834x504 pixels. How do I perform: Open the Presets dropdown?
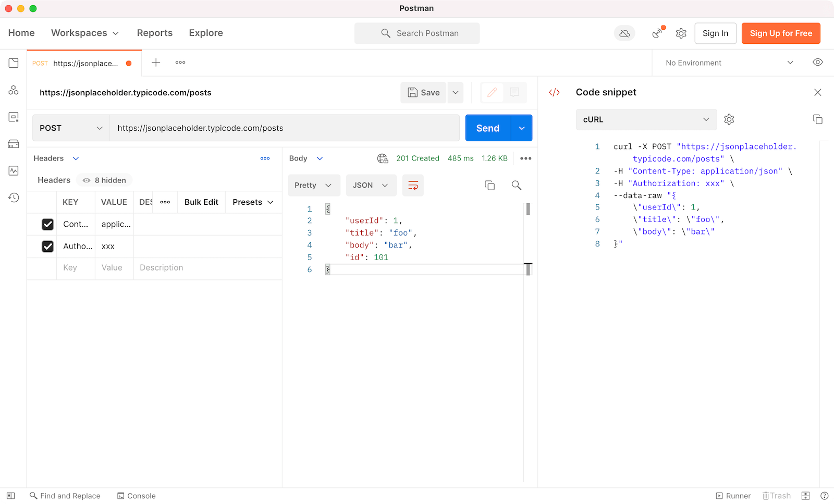pyautogui.click(x=253, y=202)
